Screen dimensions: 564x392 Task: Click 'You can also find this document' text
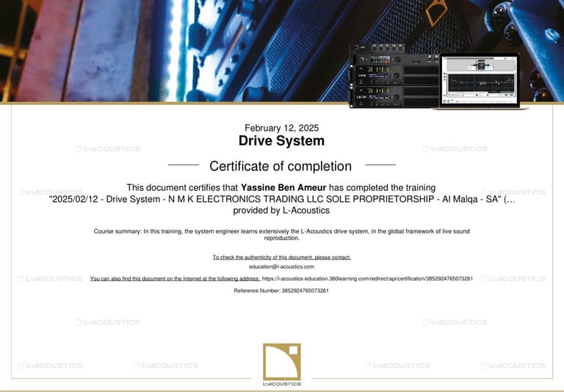pos(176,279)
